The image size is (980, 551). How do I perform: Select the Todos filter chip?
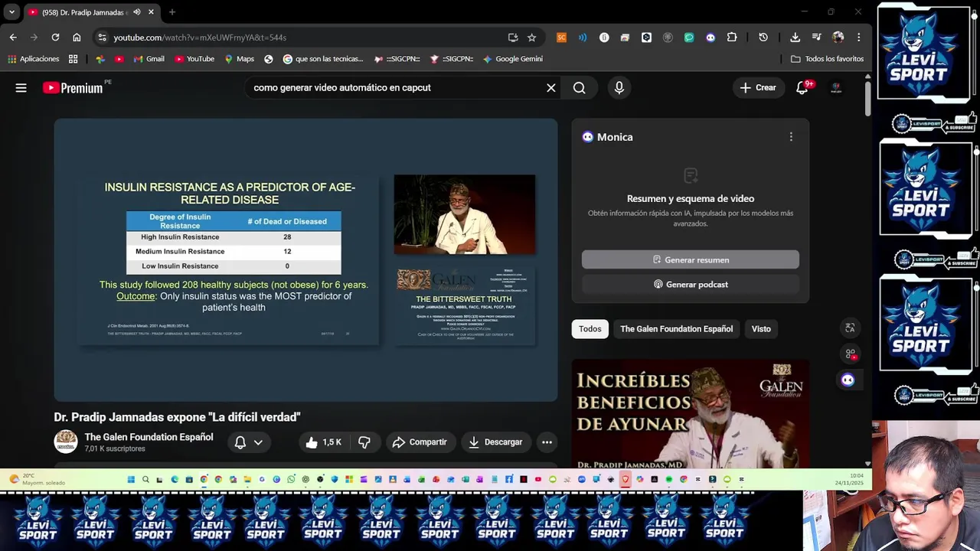590,329
